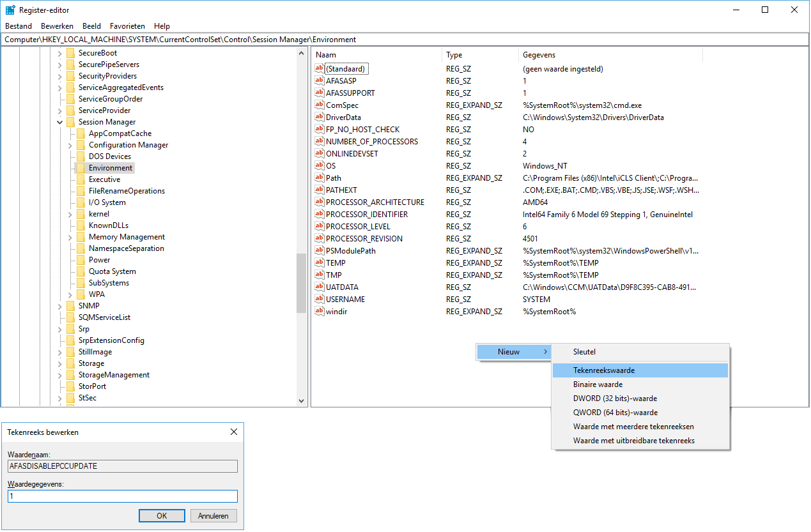Screen dimensions: 811x532
Task: Click the folder icon of Environment key
Action: click(81, 168)
